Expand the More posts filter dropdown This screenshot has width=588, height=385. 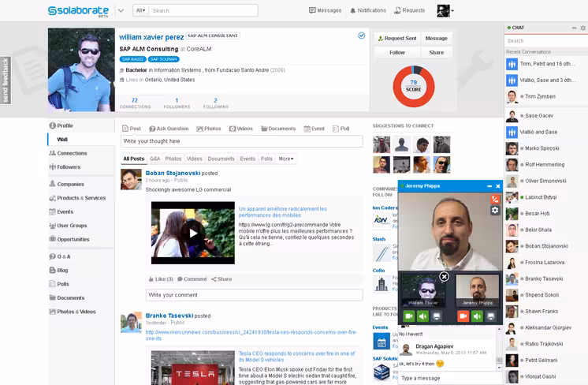(286, 159)
